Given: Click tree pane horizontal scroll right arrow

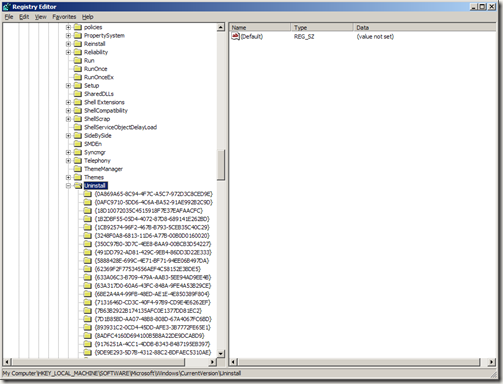Looking at the screenshot, I should pyautogui.click(x=213, y=362).
